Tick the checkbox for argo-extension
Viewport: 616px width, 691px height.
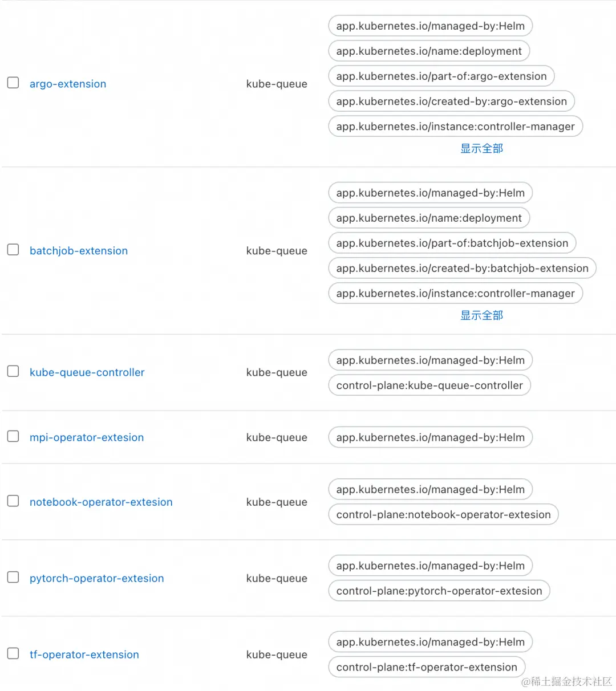coord(13,83)
